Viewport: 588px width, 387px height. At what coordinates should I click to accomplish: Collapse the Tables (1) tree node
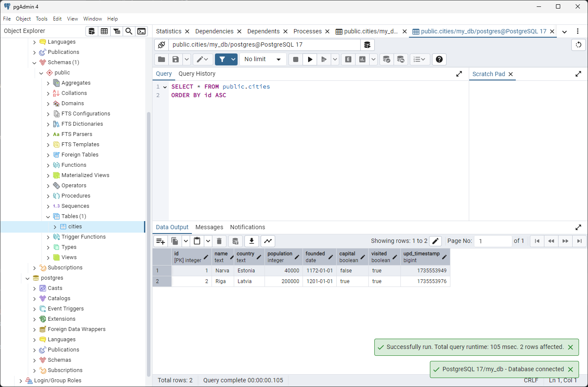pyautogui.click(x=48, y=217)
